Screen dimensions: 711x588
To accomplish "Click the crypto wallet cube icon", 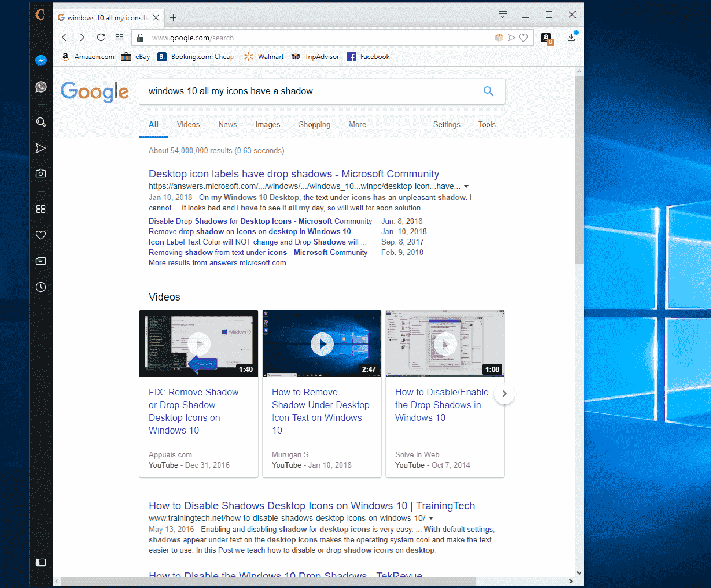I will [499, 38].
